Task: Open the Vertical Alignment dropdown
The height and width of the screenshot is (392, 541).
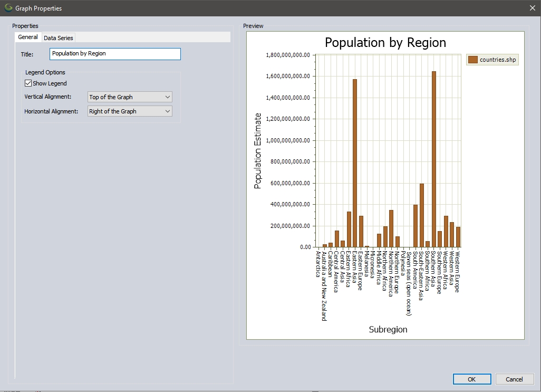Action: coord(130,97)
